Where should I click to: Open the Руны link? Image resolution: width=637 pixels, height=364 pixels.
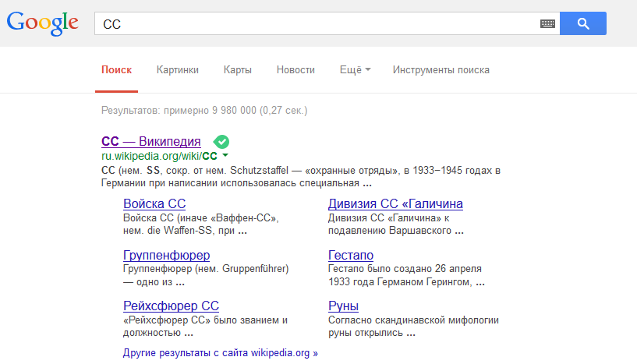(x=343, y=306)
